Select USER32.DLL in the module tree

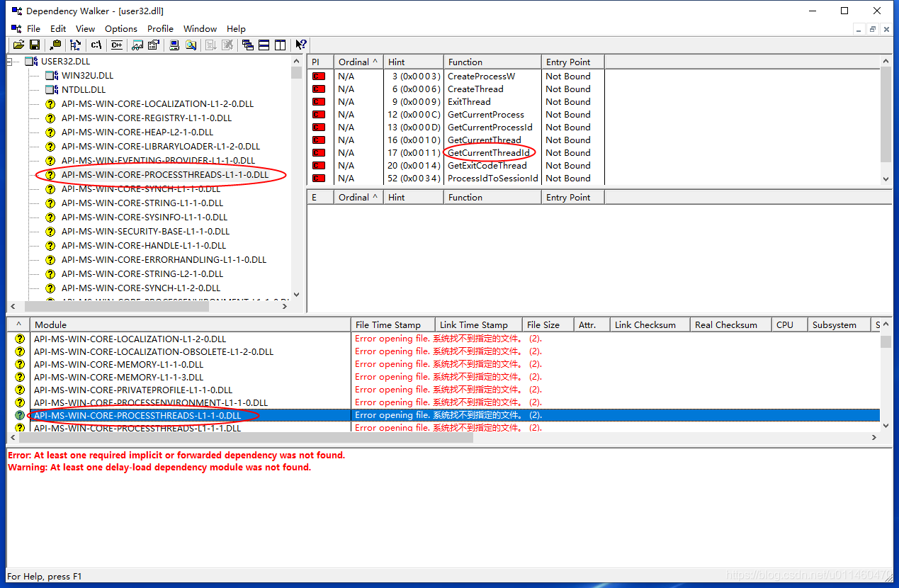pos(64,62)
